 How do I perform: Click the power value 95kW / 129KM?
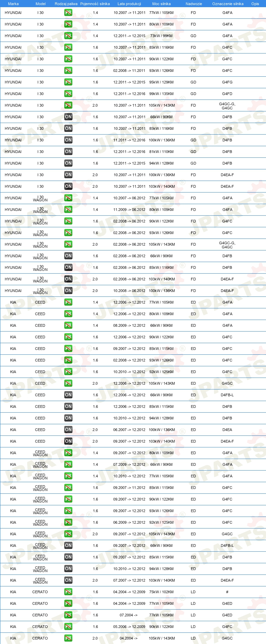pos(161,82)
